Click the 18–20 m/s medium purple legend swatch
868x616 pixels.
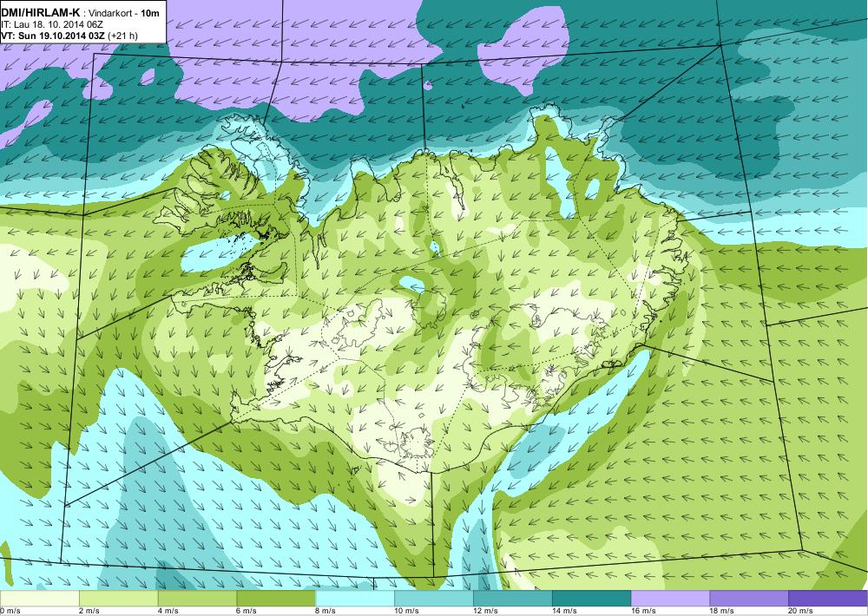point(749,599)
